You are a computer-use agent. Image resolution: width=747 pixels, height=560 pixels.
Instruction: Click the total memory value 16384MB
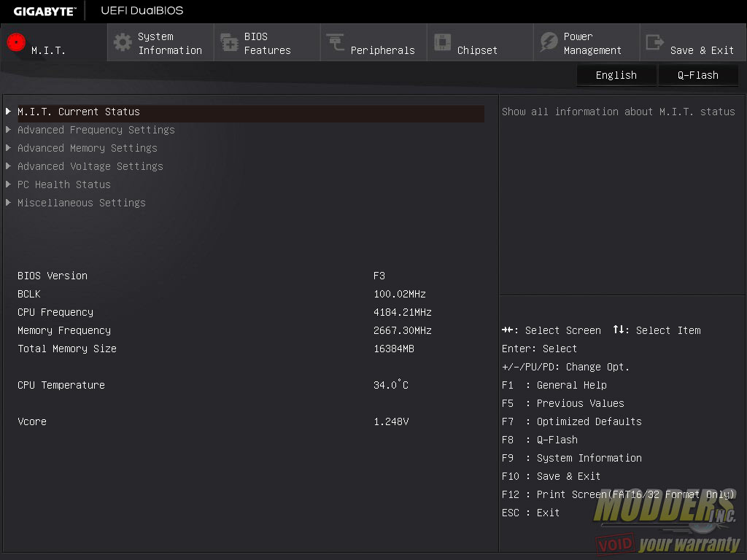point(394,349)
